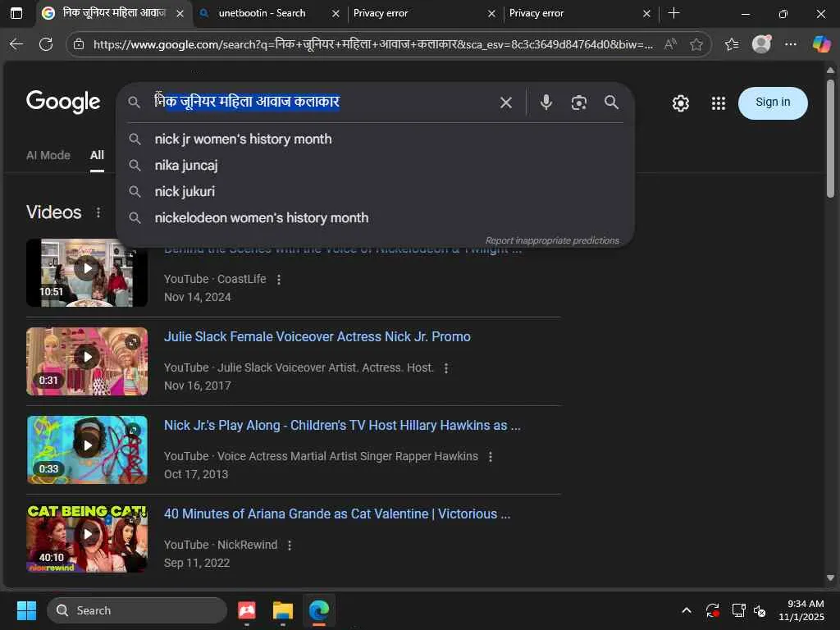Open Edge tab actions menu
840x630 pixels.
16,13
